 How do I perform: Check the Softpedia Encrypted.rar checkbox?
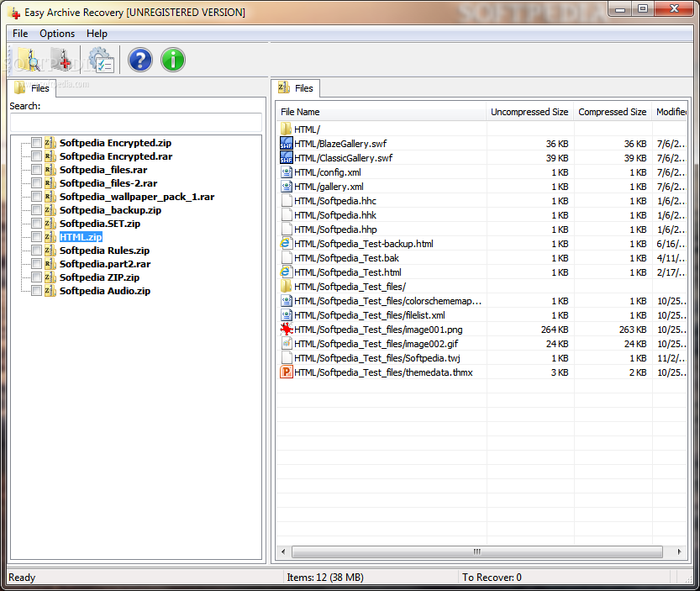[37, 156]
